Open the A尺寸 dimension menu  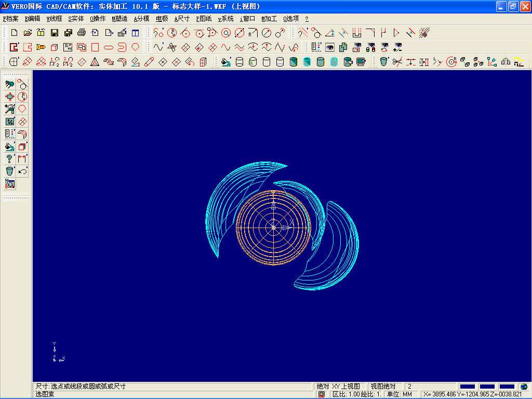182,19
